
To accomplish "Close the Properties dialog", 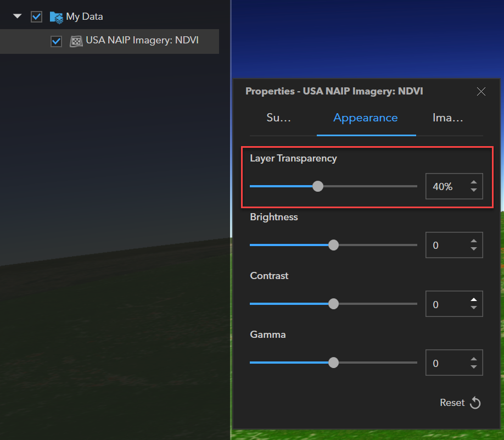I will coord(481,92).
